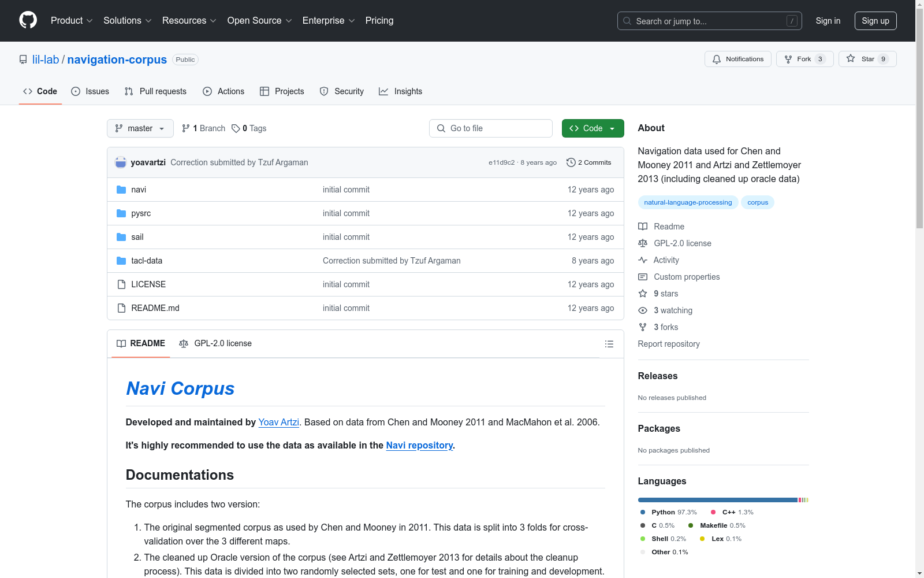Click the Activity pulse icon
The image size is (924, 578).
[x=643, y=260]
